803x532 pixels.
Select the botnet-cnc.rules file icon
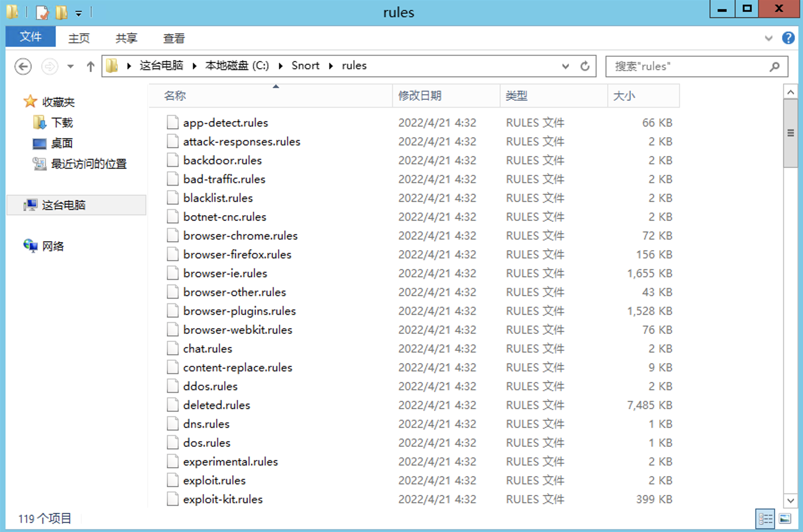(173, 217)
